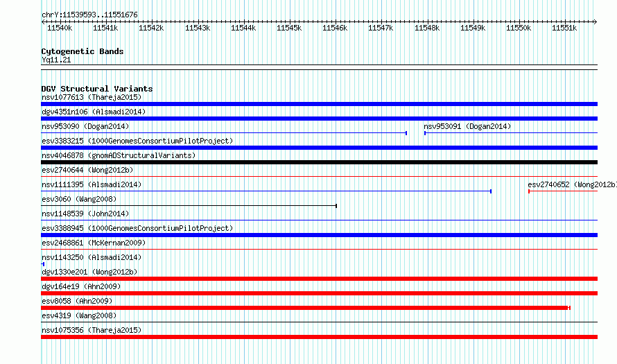Select the red esv8058 variant bar
Viewport: 617px width, 364px height.
[x=306, y=308]
